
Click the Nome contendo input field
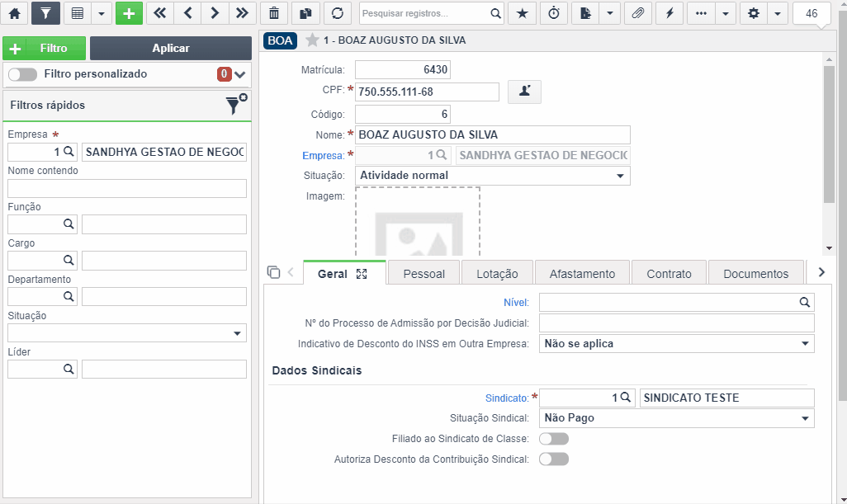(127, 188)
